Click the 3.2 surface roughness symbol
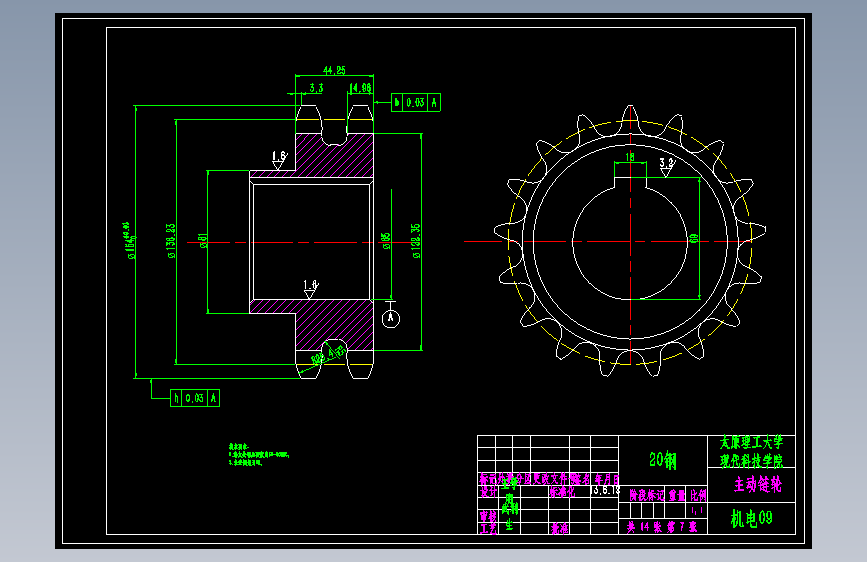The height and width of the screenshot is (562, 867). pos(667,166)
